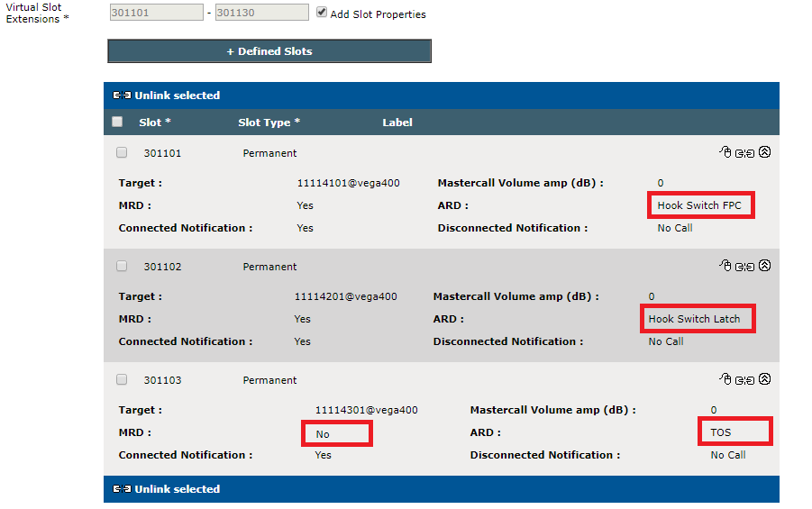This screenshot has width=812, height=509.
Task: Click the extension start field 301101
Action: tap(157, 13)
